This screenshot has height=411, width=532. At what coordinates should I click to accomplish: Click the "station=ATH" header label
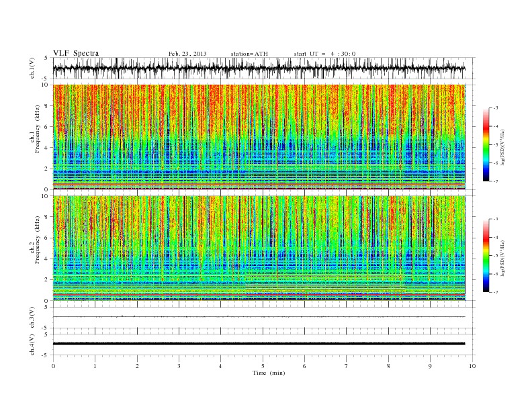pyautogui.click(x=249, y=54)
